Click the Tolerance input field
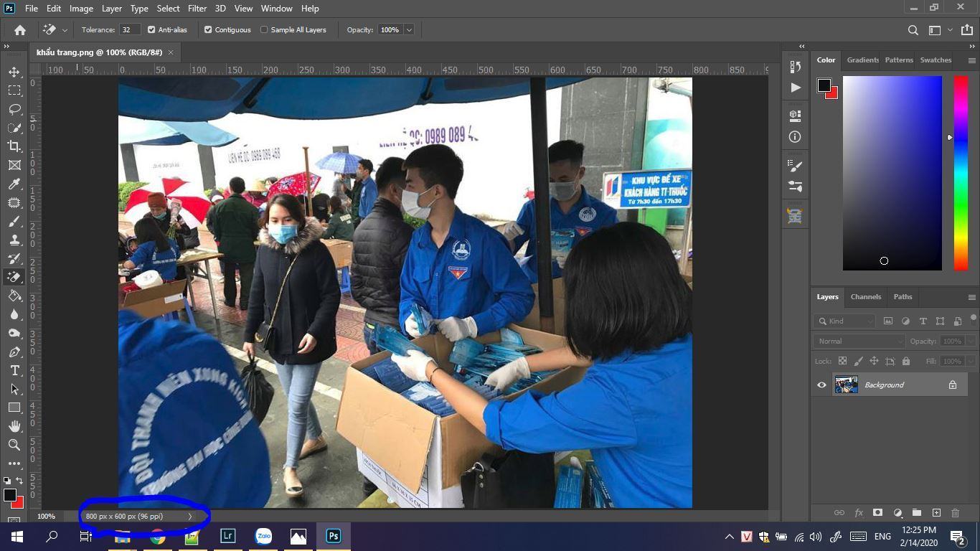The width and height of the screenshot is (980, 551). (129, 30)
